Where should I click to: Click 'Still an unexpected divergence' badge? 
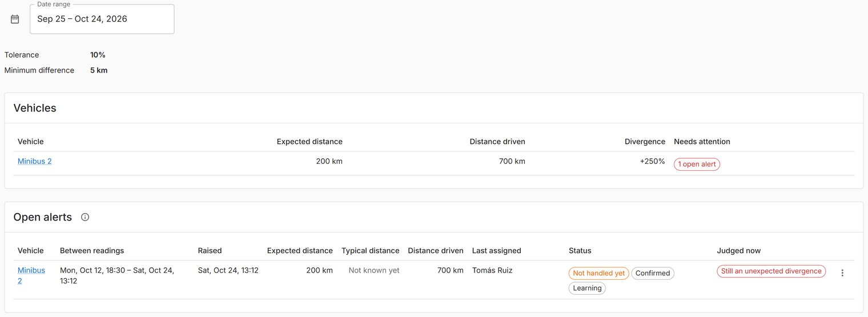771,271
